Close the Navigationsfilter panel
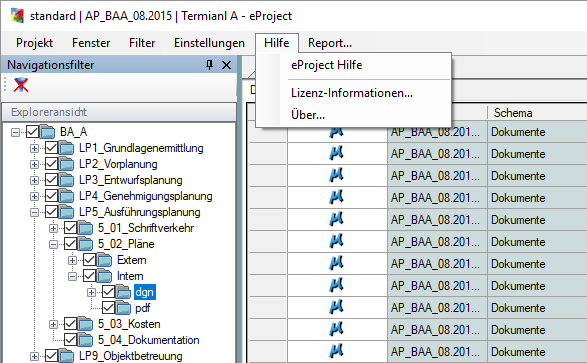Image resolution: width=587 pixels, height=363 pixels. [226, 65]
